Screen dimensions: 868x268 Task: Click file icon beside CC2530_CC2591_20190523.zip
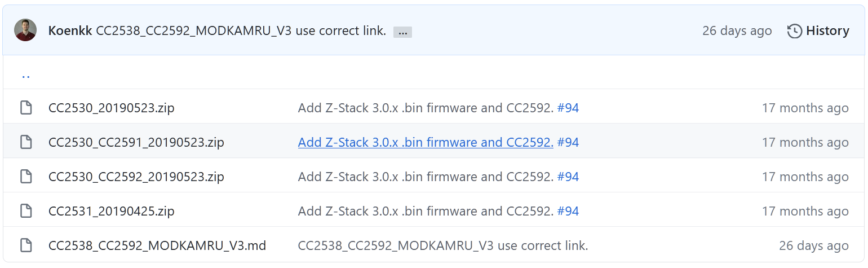[26, 142]
